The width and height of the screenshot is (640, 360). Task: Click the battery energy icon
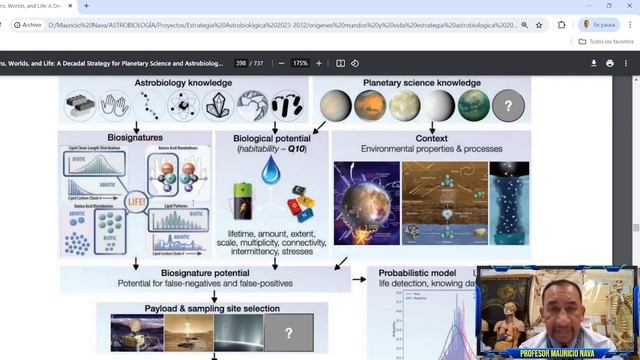242,201
